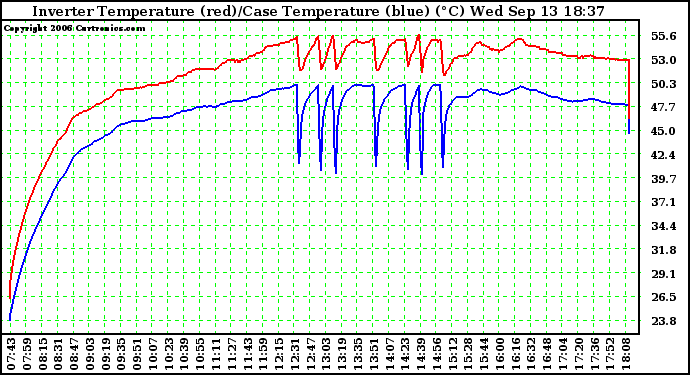Click the 14:39 time label
690x375 pixels.
pyautogui.click(x=421, y=354)
